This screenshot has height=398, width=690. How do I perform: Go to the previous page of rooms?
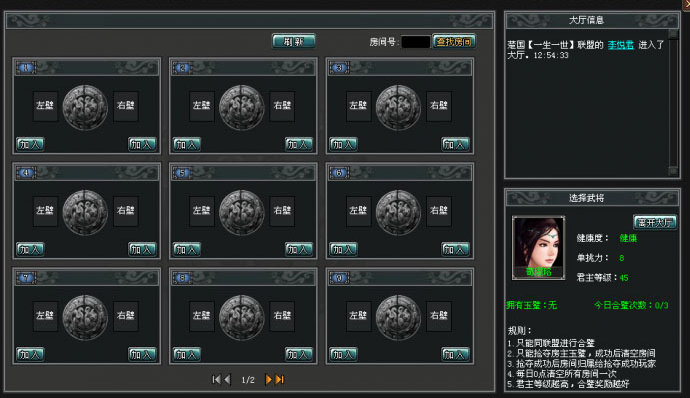(228, 379)
